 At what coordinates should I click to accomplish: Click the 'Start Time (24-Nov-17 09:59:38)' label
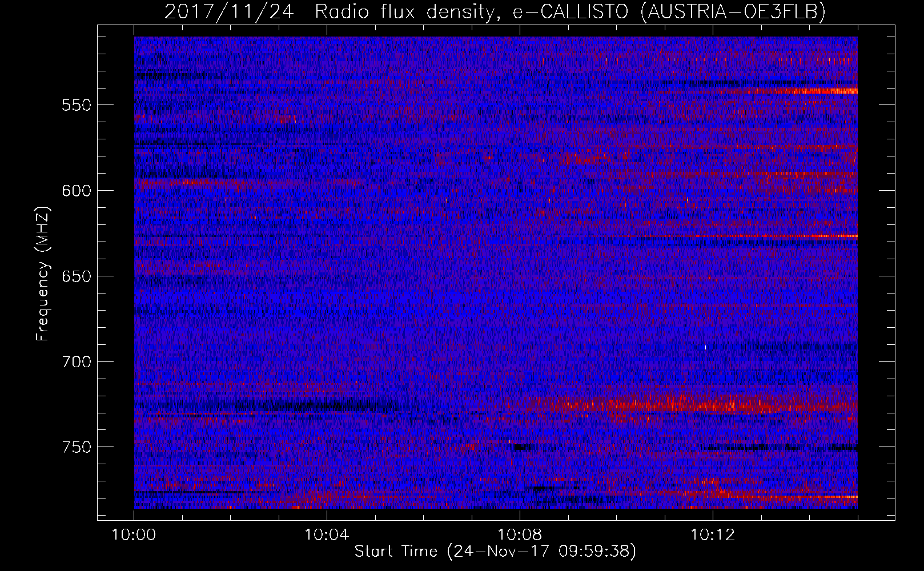[495, 552]
